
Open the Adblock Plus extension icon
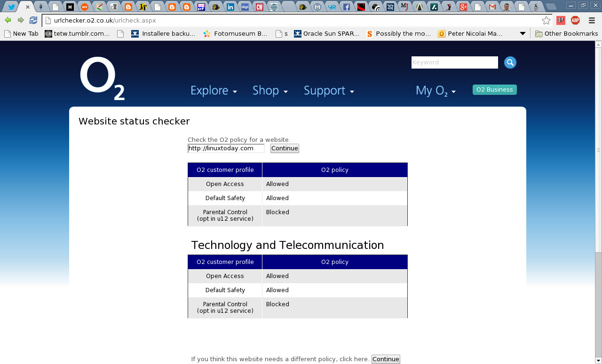(575, 20)
